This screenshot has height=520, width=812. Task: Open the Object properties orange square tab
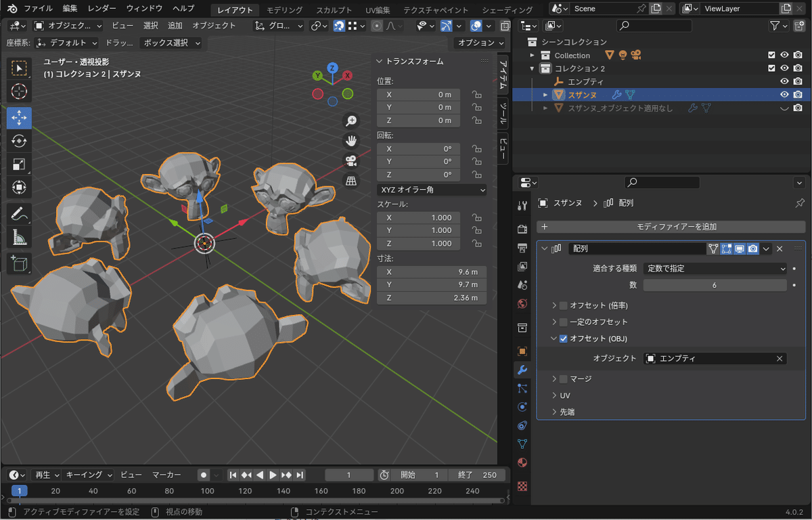click(522, 351)
